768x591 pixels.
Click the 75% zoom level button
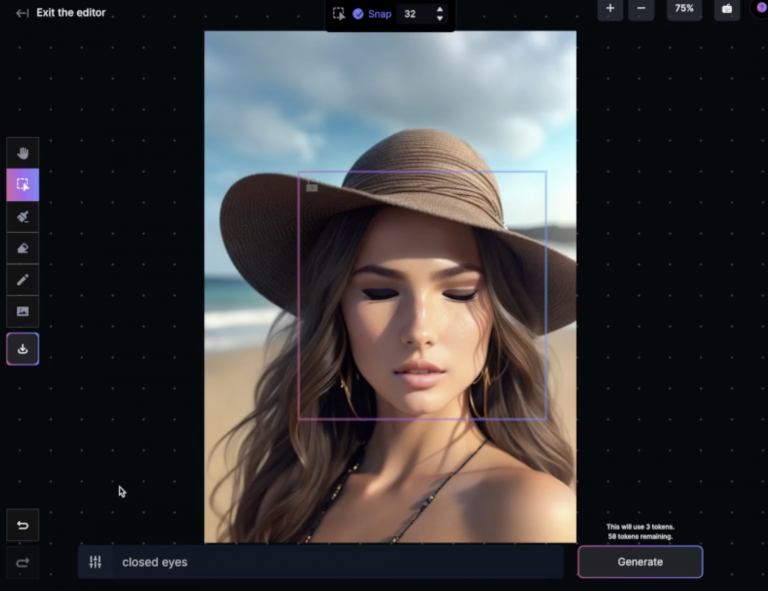[684, 8]
